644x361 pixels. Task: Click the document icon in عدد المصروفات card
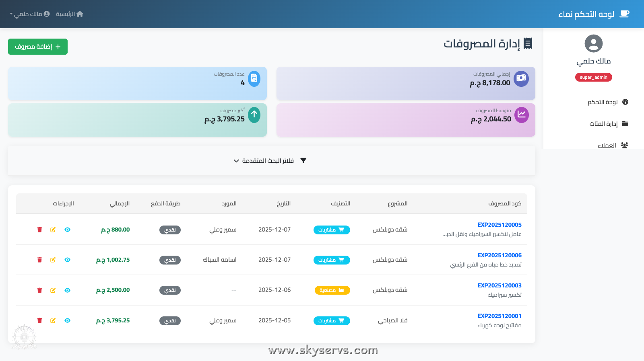click(x=254, y=78)
